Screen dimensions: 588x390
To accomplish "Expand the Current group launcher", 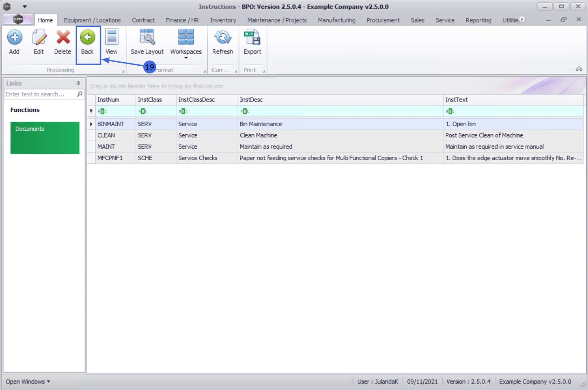I will click(x=236, y=71).
